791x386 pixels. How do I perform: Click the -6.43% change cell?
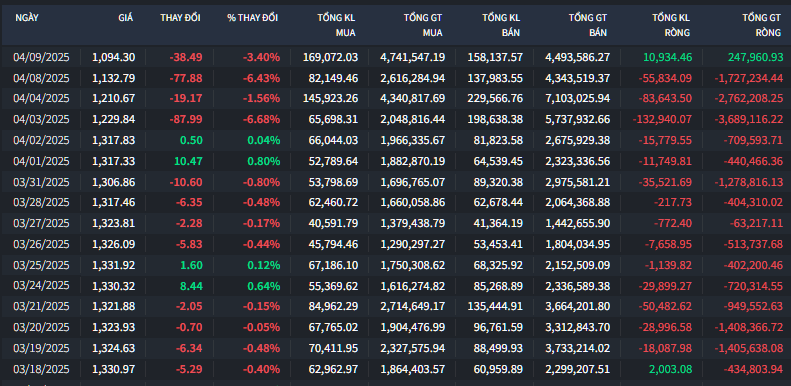coord(261,78)
